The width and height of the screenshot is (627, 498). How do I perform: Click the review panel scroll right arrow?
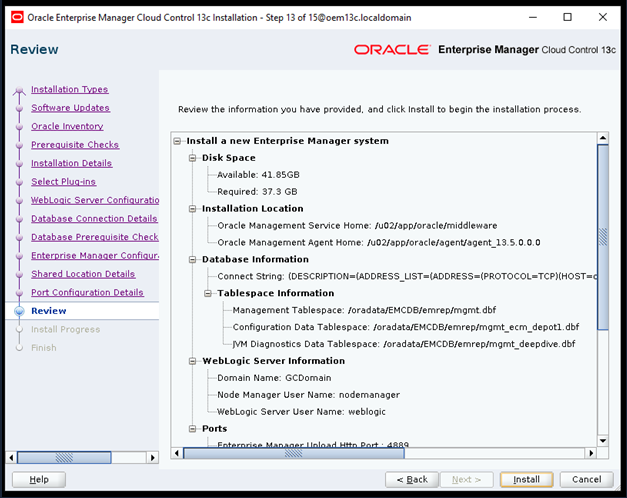[591, 453]
